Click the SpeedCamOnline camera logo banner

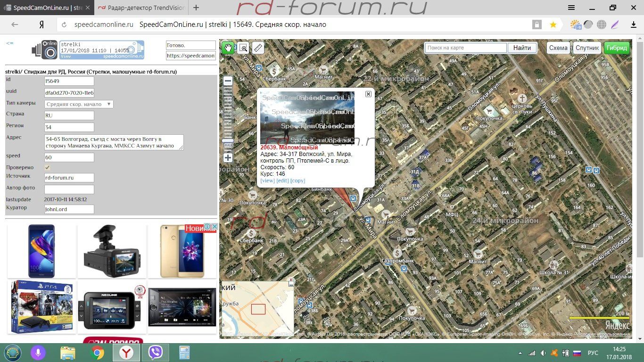88,50
